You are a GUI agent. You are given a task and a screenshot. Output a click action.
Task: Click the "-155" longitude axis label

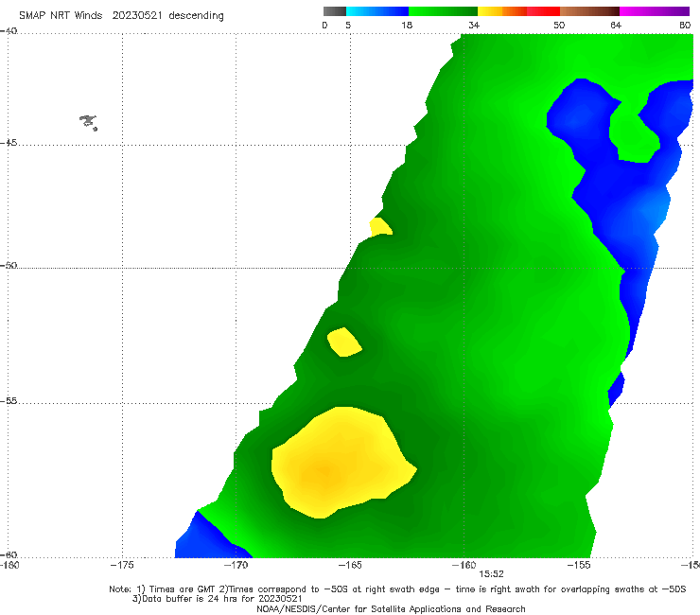point(579,566)
